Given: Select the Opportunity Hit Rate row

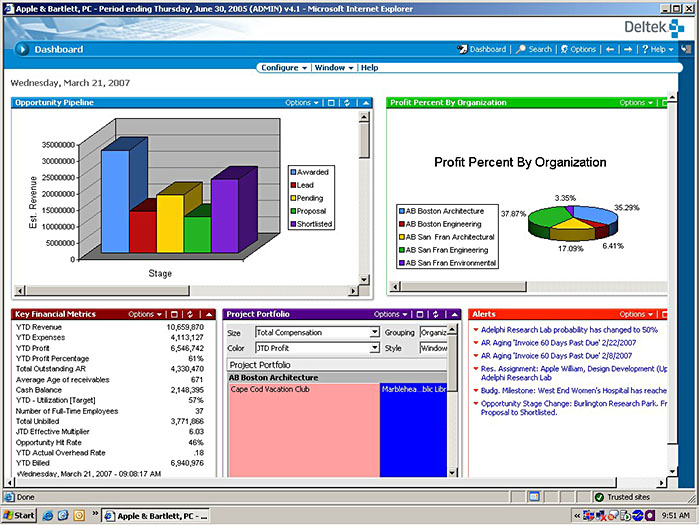Looking at the screenshot, I should [x=110, y=443].
